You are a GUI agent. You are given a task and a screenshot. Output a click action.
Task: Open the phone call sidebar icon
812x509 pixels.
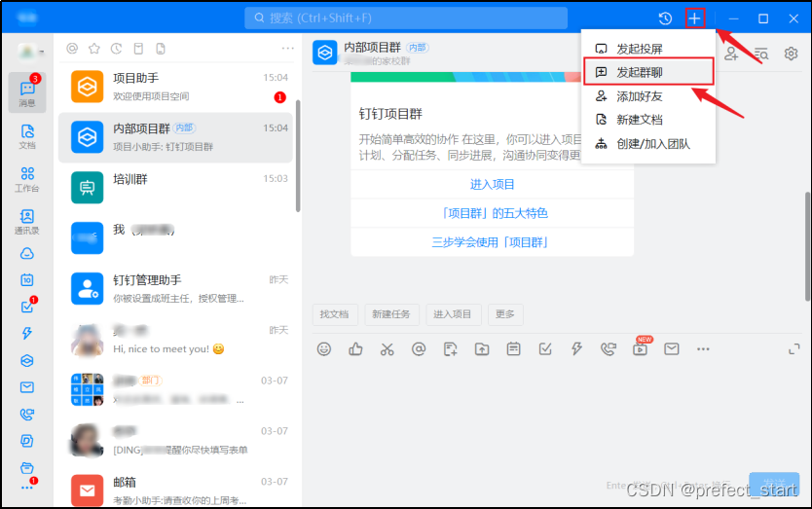[x=27, y=415]
